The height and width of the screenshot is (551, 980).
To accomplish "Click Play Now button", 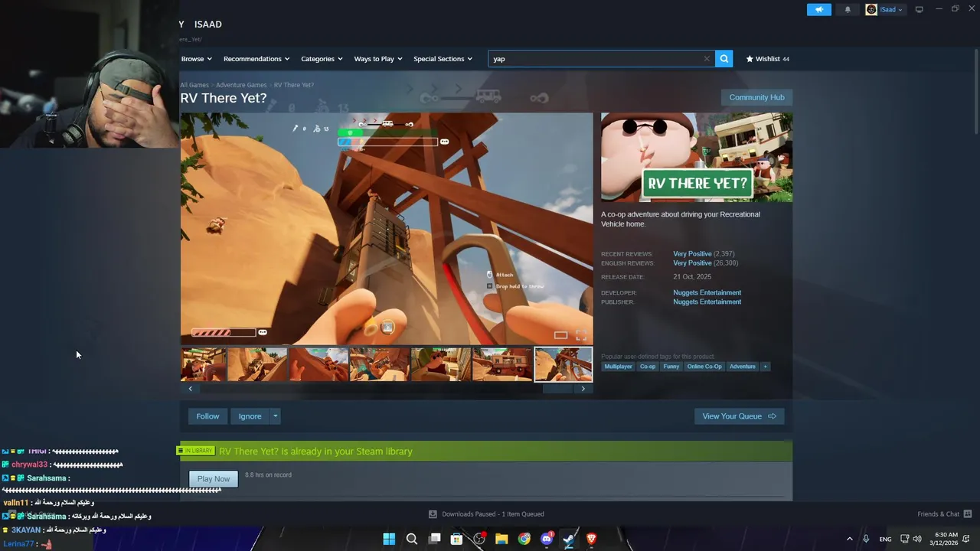I will tap(213, 479).
